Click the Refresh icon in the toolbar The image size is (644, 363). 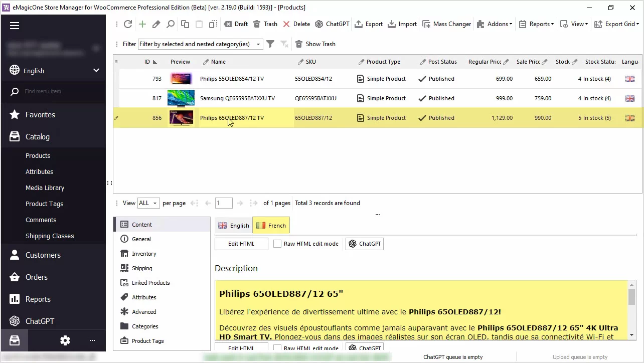coord(128,24)
